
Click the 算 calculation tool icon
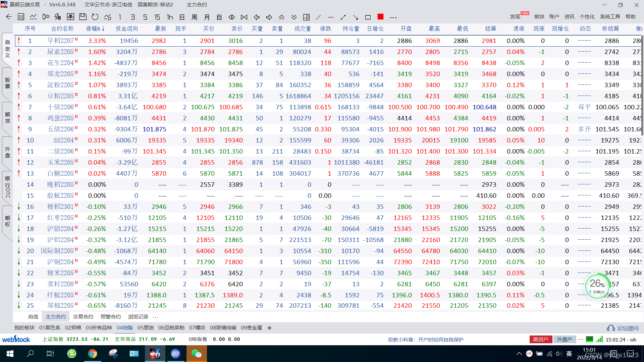click(x=58, y=17)
